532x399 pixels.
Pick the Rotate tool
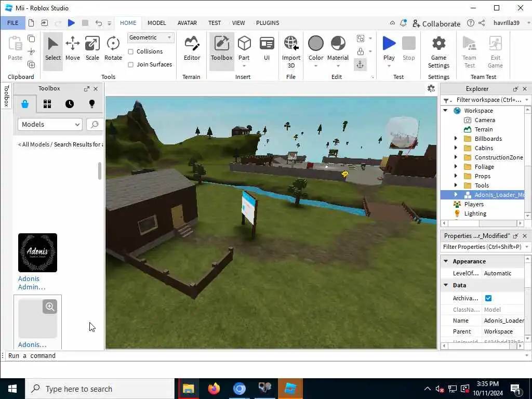[113, 49]
